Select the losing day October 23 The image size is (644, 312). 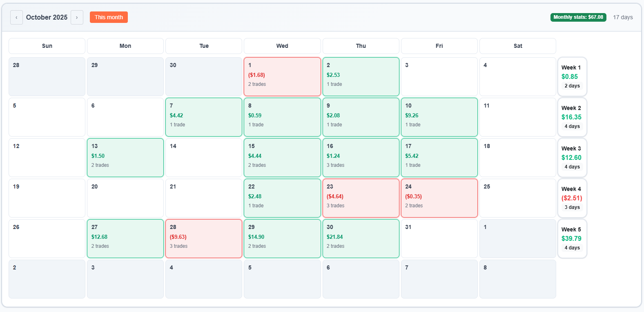[x=361, y=198]
